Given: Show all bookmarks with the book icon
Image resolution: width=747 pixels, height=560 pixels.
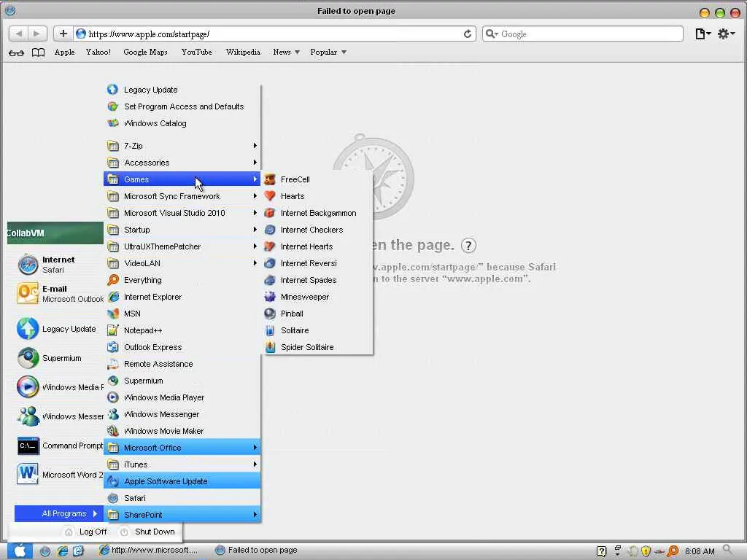Looking at the screenshot, I should pyautogui.click(x=38, y=52).
